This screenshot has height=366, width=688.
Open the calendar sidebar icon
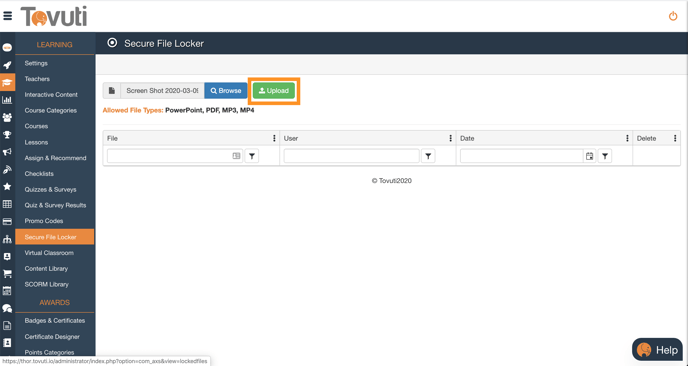pos(7,291)
